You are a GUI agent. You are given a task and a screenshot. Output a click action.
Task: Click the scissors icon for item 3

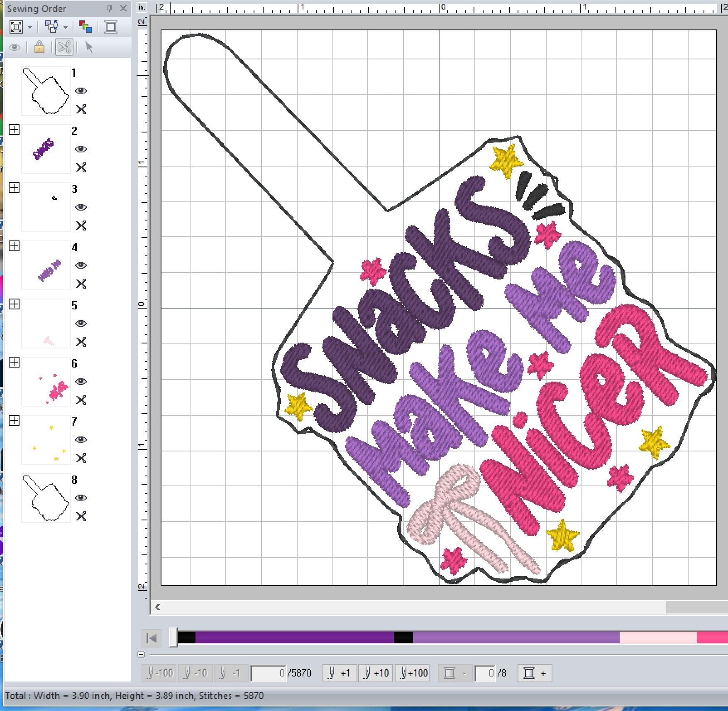coord(81,226)
